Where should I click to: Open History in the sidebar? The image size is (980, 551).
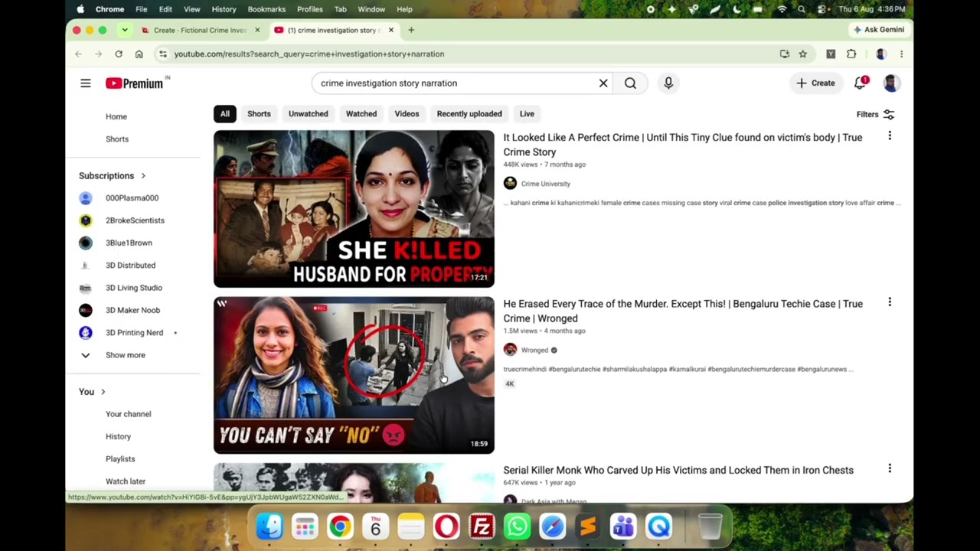coord(118,436)
